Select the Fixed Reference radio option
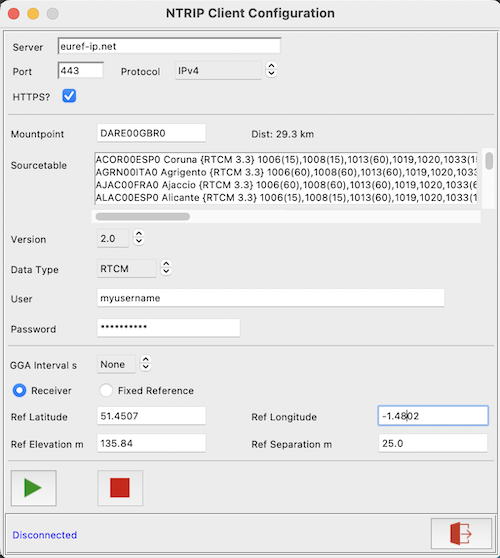Screen dimensions: 500x558 (106, 390)
